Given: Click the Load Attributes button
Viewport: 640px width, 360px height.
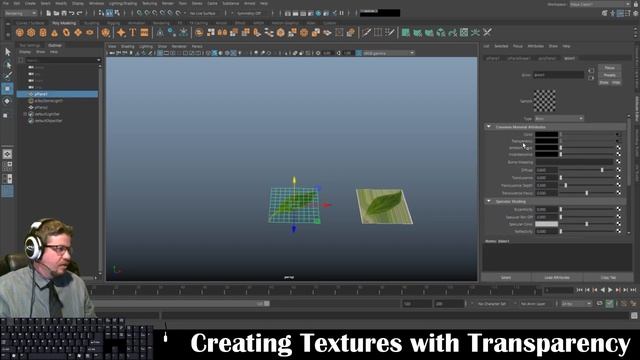Looking at the screenshot, I should [557, 278].
